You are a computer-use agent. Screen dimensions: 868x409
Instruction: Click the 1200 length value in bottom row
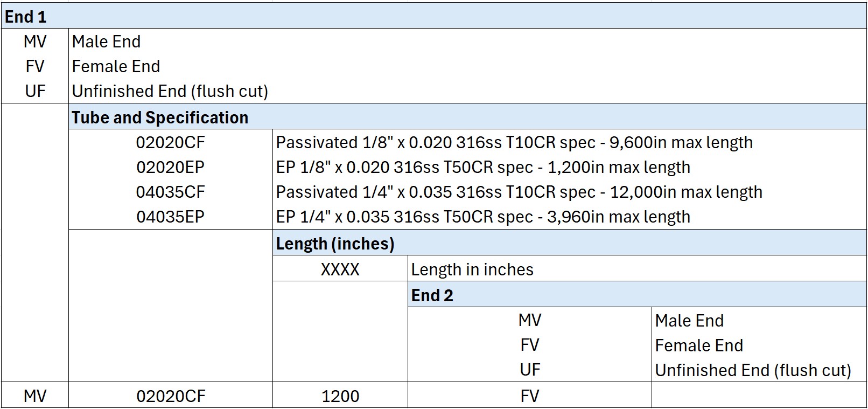[x=340, y=396]
